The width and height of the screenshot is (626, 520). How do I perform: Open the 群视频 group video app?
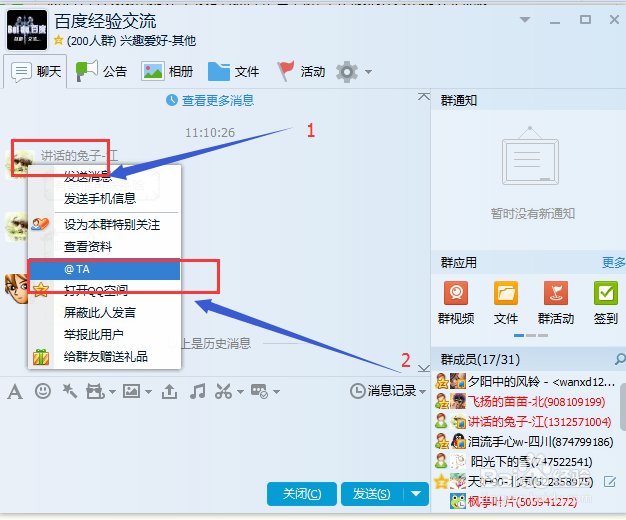pyautogui.click(x=456, y=303)
